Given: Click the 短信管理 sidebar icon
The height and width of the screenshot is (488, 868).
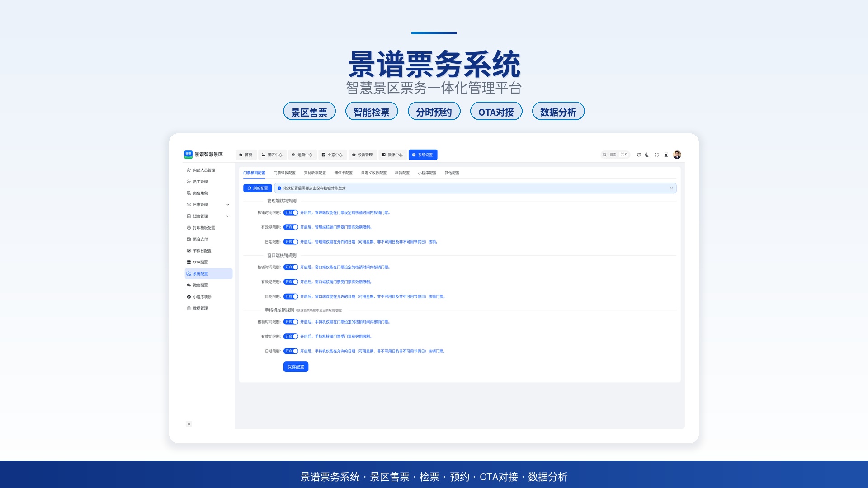Looking at the screenshot, I should click(189, 216).
